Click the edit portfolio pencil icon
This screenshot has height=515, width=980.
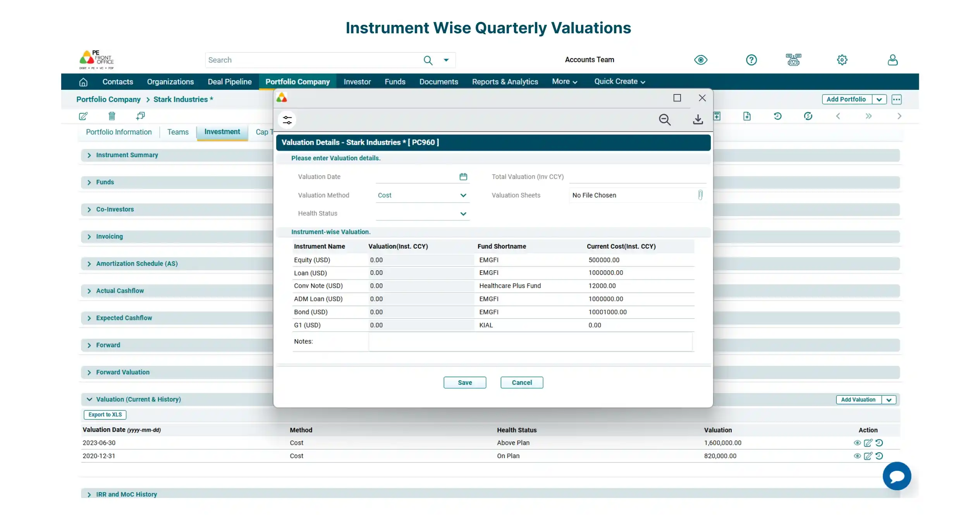(83, 116)
